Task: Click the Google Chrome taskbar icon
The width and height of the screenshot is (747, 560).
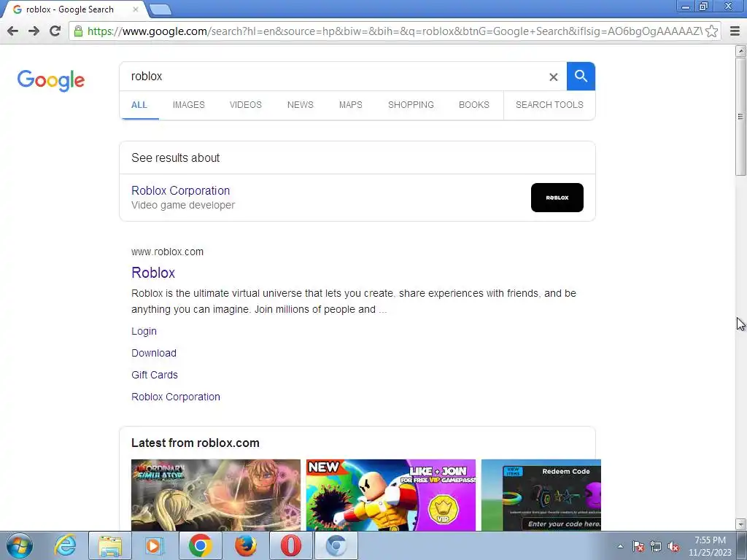Action: point(200,545)
